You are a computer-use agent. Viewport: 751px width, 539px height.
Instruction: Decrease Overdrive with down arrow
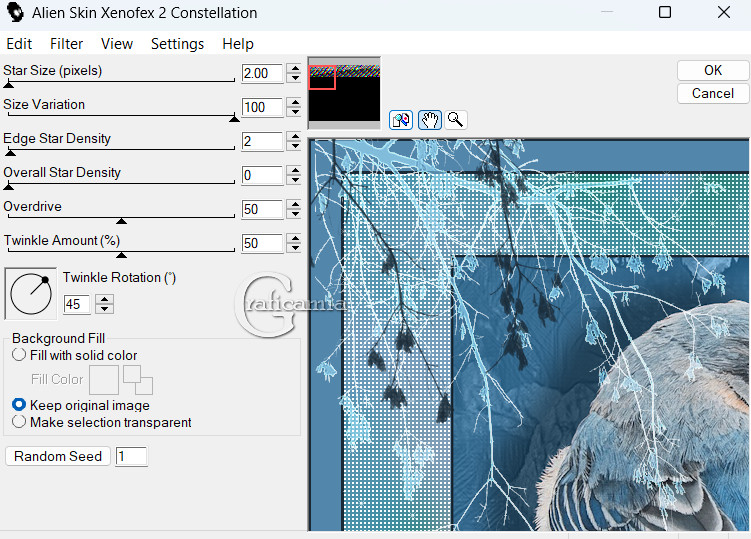(x=295, y=214)
